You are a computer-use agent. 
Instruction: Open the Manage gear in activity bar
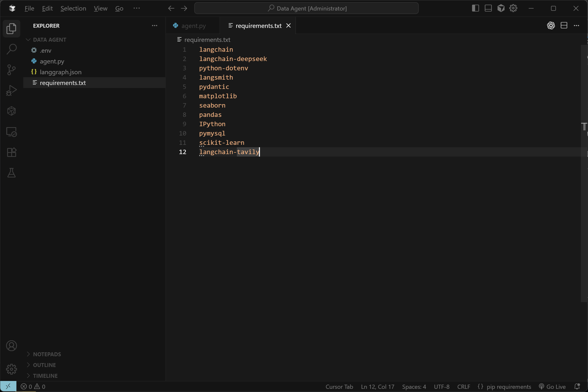click(11, 369)
